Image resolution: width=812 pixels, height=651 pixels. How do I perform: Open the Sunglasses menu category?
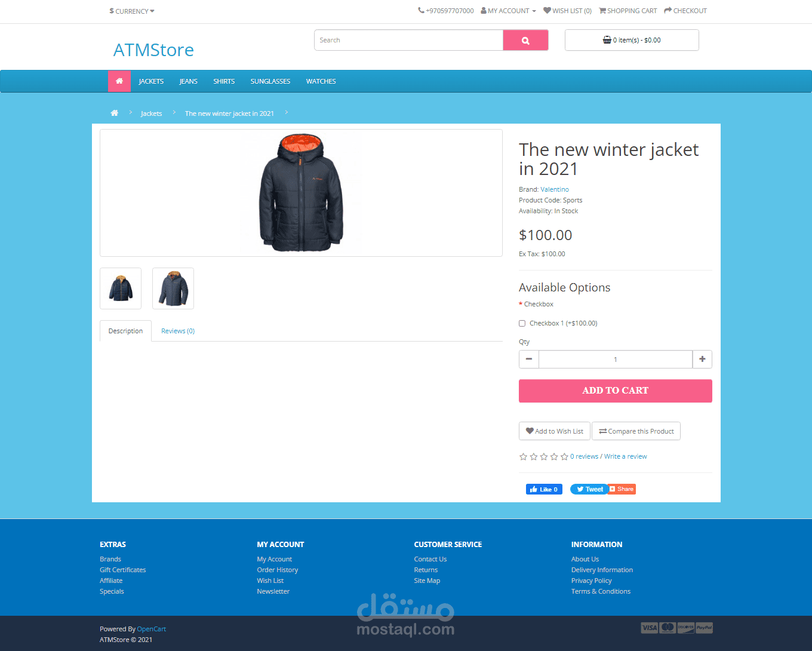tap(270, 81)
